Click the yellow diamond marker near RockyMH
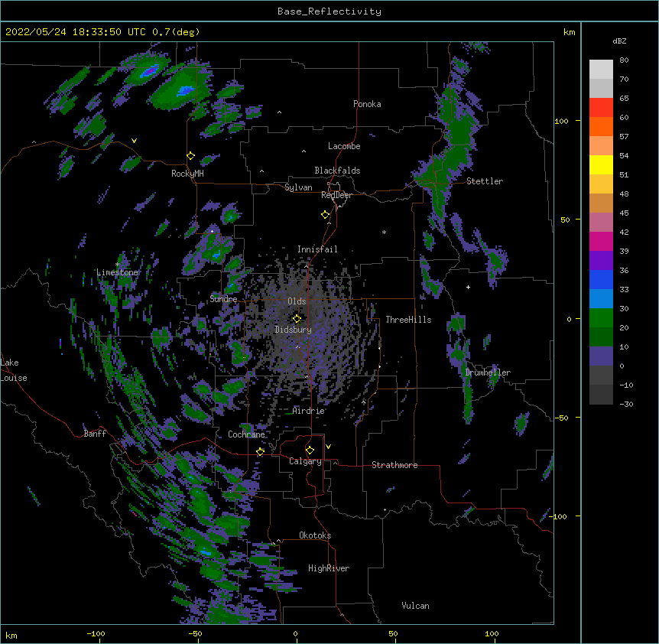Viewport: 659px width, 644px height. (190, 156)
